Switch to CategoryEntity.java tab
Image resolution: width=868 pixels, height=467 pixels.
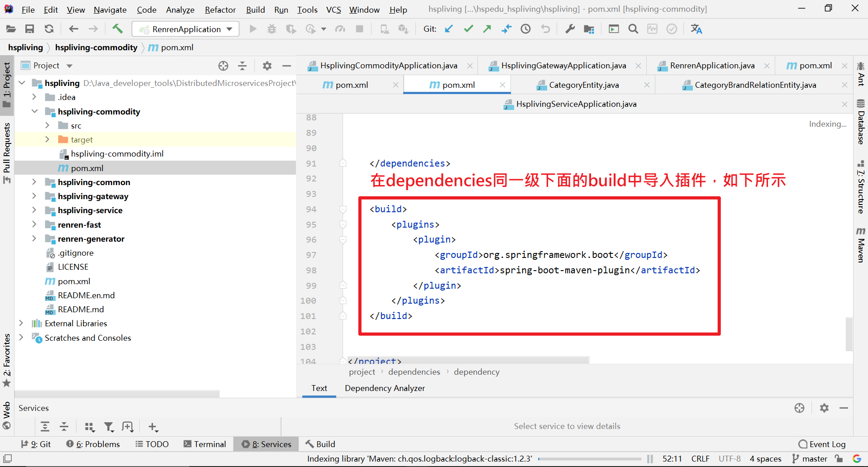pos(583,85)
